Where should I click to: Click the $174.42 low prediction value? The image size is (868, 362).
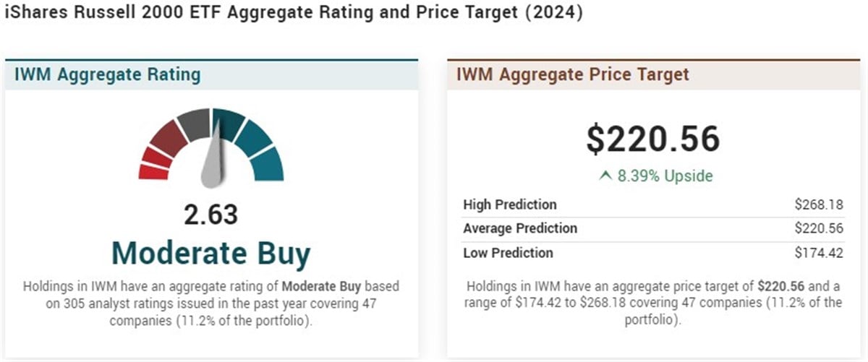[818, 253]
